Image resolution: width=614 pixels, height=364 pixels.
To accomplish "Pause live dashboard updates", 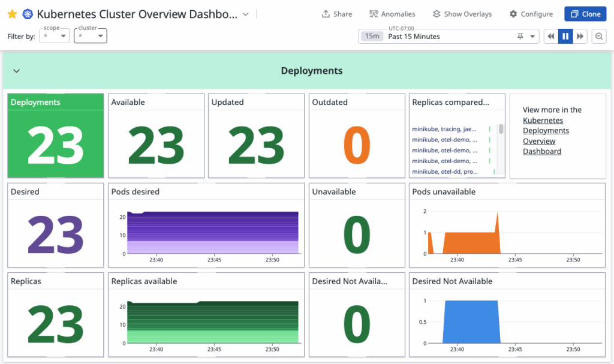I will click(565, 37).
